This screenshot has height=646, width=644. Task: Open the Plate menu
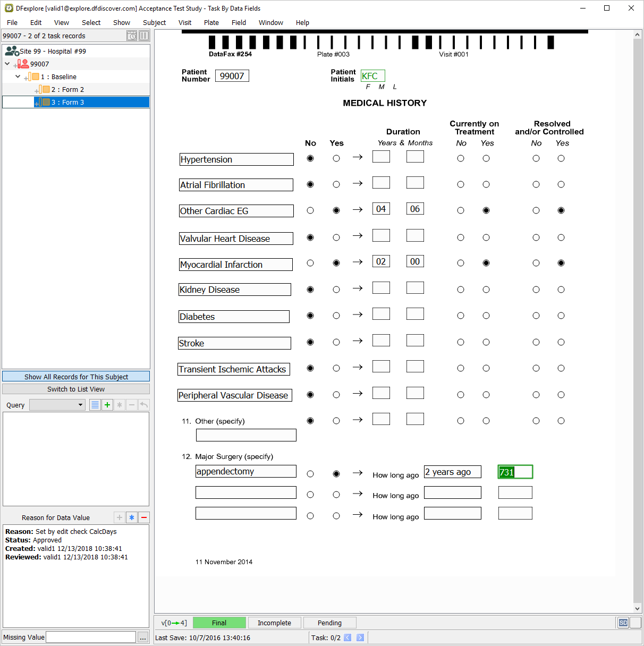coord(211,22)
